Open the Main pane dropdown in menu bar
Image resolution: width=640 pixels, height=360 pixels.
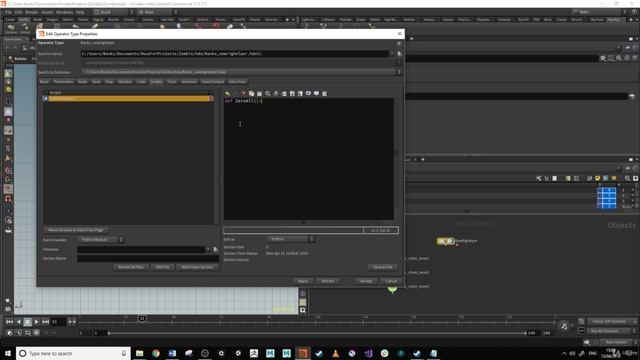point(157,12)
